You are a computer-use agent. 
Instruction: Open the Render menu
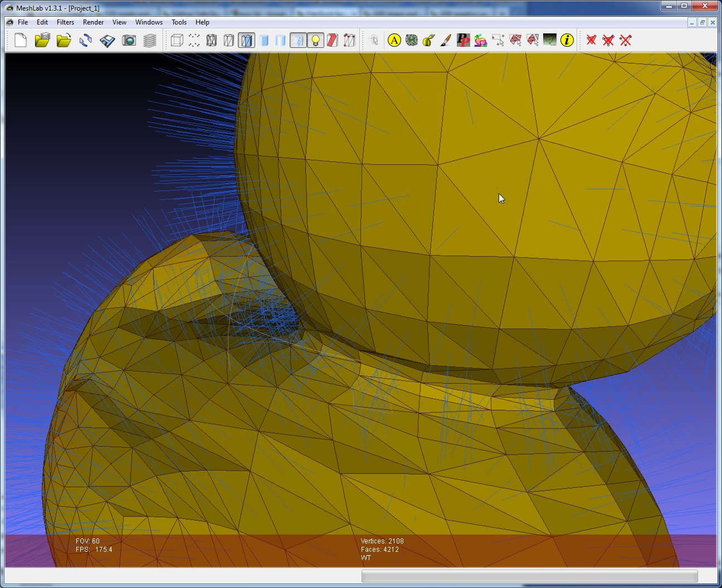tap(93, 22)
